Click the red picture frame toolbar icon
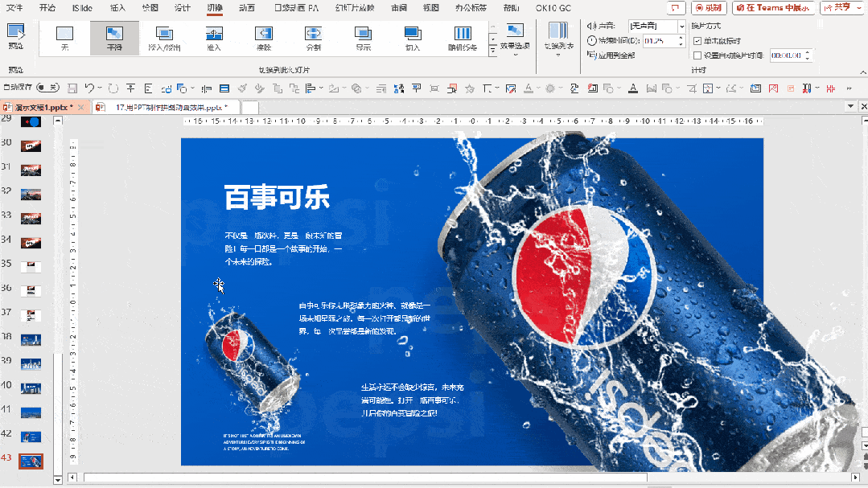Viewport: 868px width, 488px height. pos(773,88)
